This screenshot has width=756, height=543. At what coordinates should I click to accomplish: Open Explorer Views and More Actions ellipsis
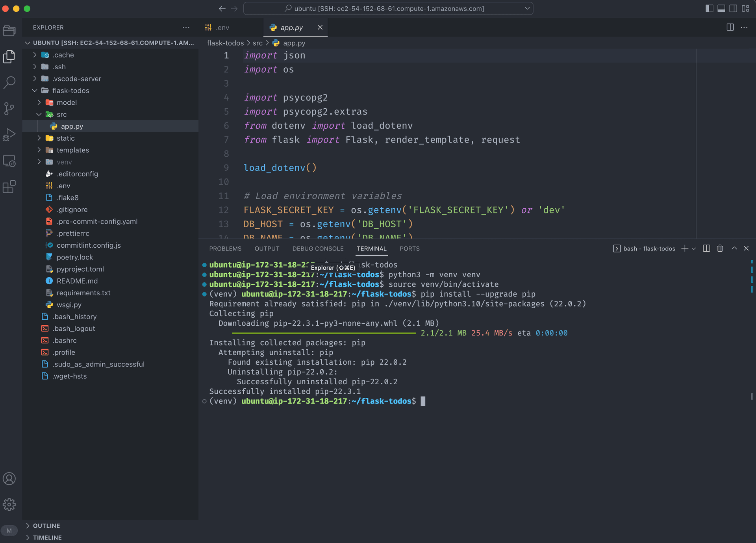tap(186, 27)
